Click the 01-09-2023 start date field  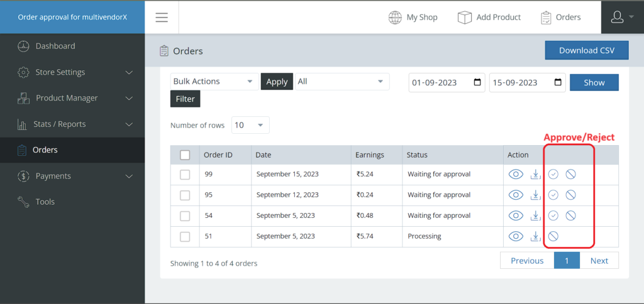point(447,82)
